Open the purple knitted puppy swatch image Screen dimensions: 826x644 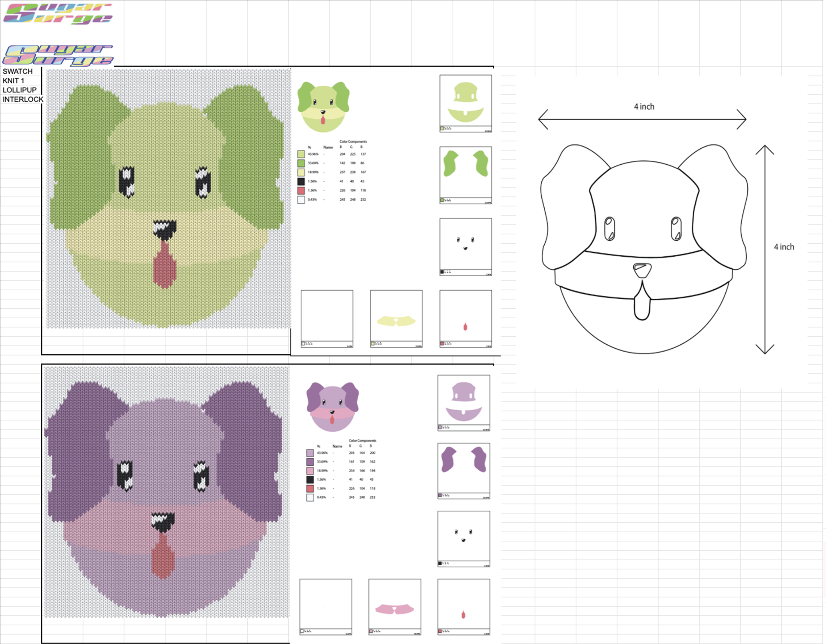tap(167, 492)
